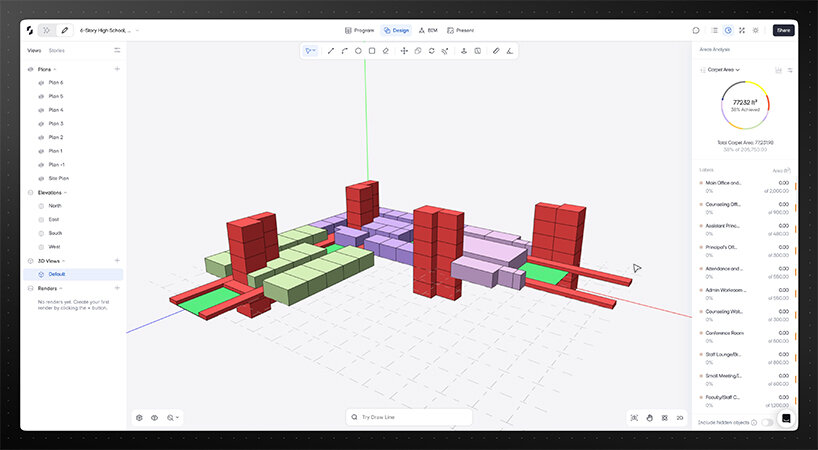
Task: Switch viewport to 2D mode
Action: point(679,417)
